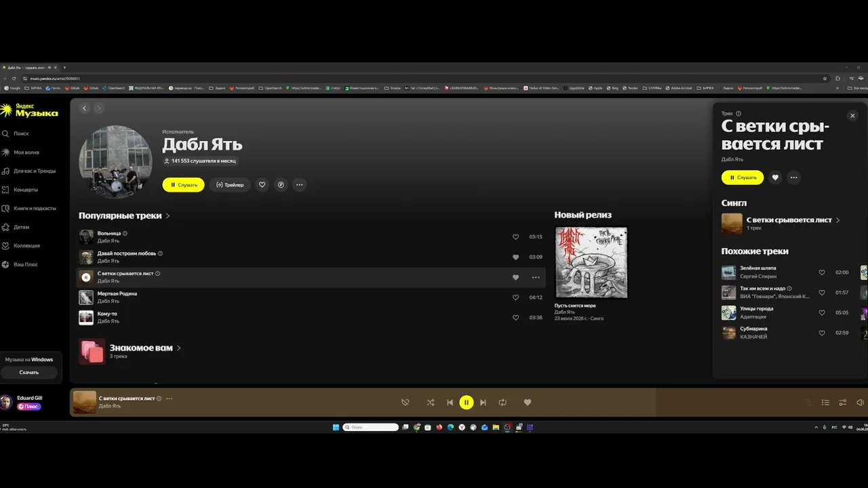Unlike С ветки срывается лист in track list
The image size is (868, 488).
(515, 277)
